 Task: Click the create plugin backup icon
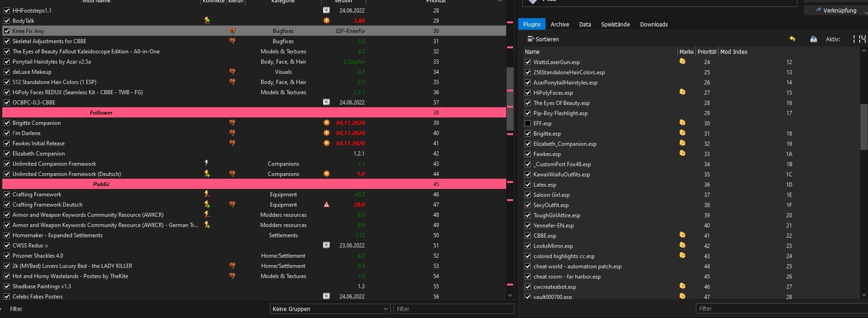coord(813,39)
